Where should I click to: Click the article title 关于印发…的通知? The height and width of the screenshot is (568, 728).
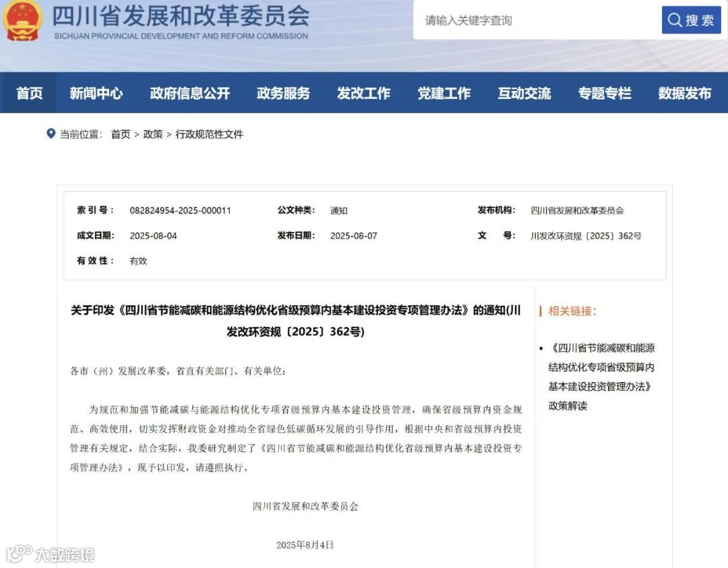[296, 321]
